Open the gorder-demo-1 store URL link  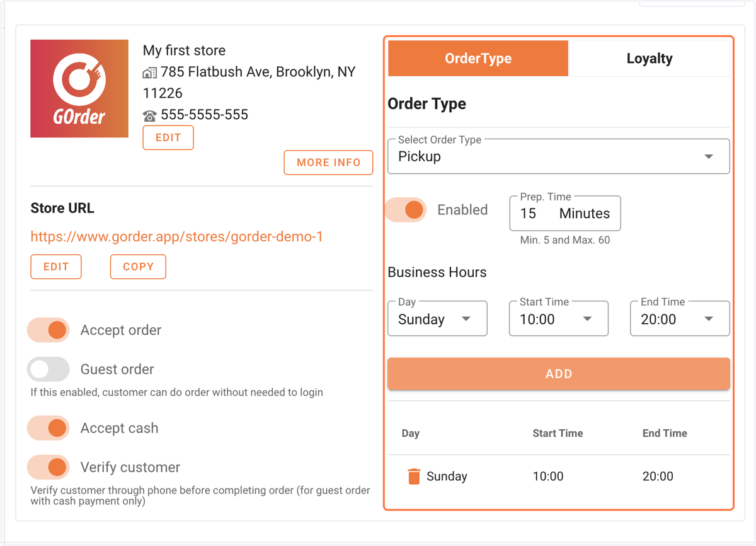(x=177, y=237)
